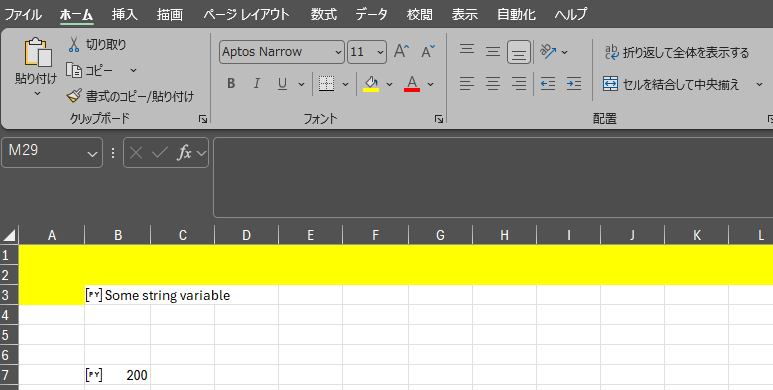
Task: Expand border style options arrow
Action: [345, 85]
